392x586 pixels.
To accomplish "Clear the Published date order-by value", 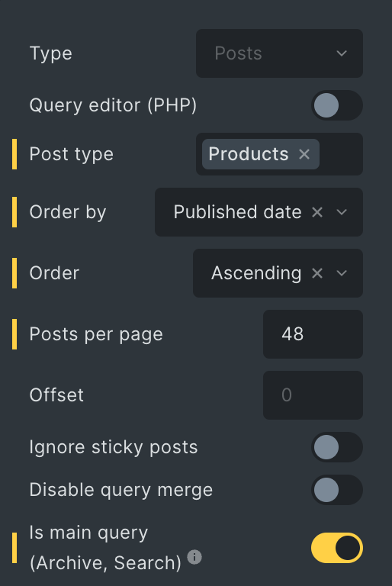I will 317,212.
